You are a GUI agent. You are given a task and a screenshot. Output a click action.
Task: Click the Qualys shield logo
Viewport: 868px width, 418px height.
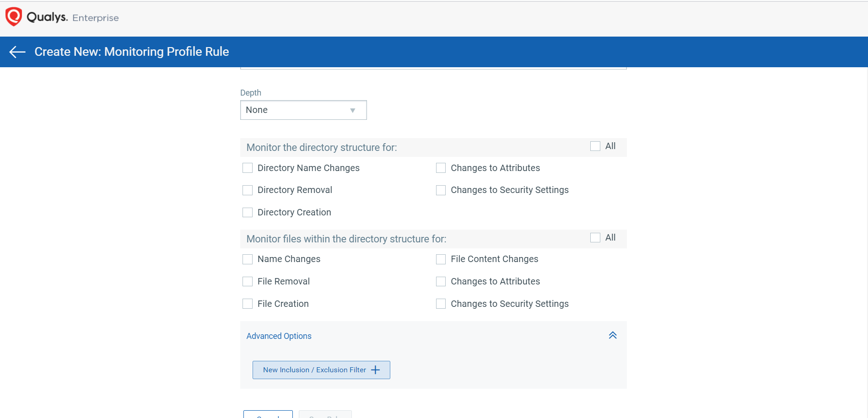pos(13,17)
